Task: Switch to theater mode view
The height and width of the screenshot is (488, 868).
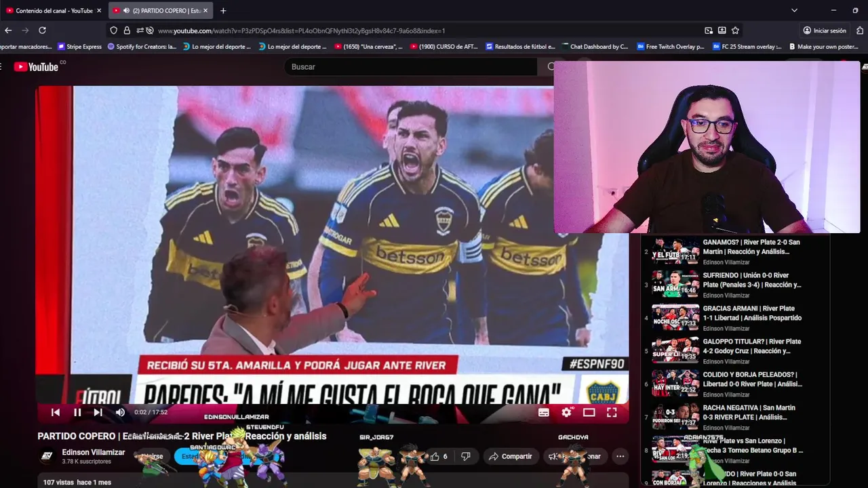Action: coord(589,412)
